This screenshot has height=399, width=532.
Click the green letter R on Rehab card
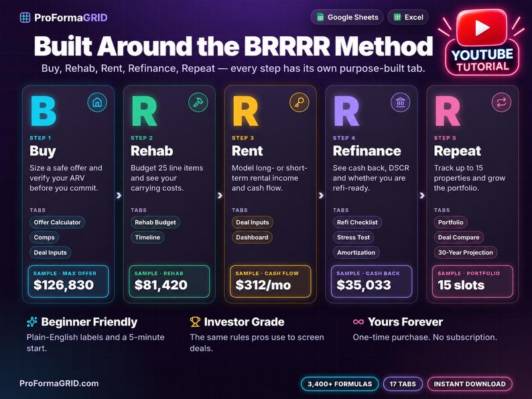(x=144, y=111)
